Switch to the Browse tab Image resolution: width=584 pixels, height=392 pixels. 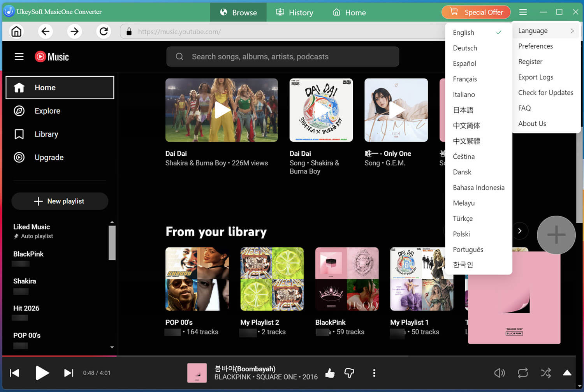[238, 12]
